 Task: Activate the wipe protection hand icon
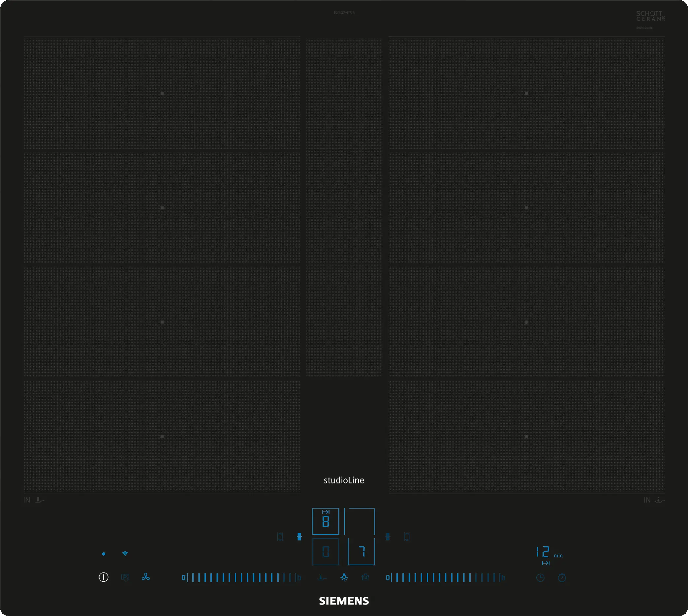tap(125, 577)
